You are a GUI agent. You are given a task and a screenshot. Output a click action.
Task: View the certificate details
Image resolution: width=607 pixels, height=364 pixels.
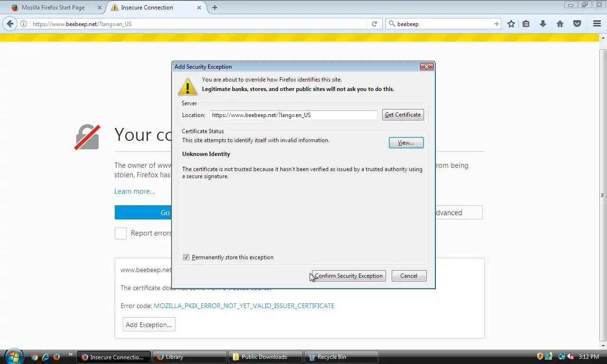406,143
